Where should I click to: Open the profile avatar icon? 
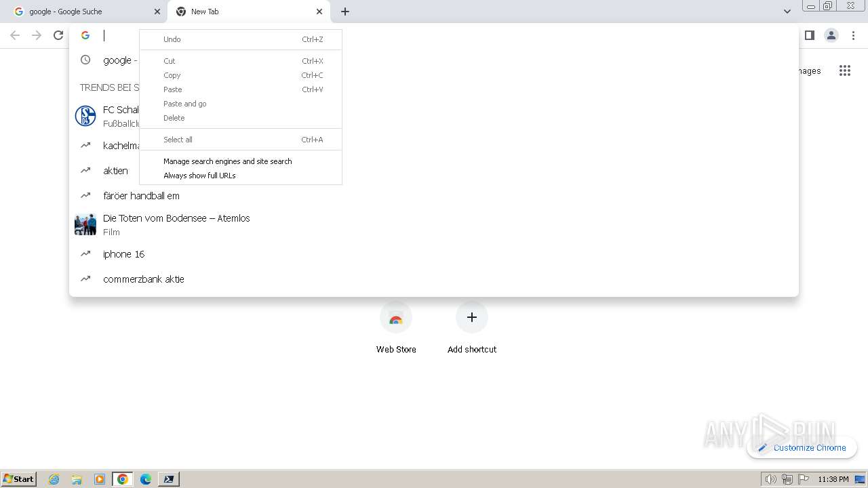pyautogui.click(x=831, y=35)
